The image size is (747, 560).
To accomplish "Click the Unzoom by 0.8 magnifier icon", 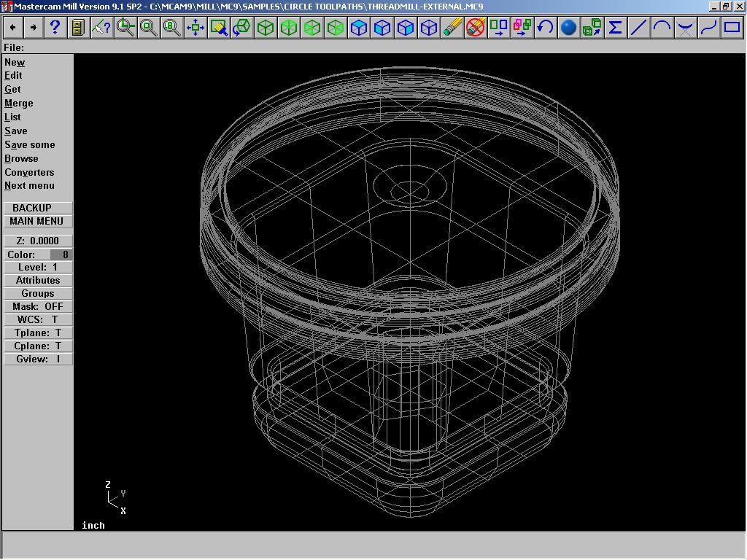I will coord(172,28).
